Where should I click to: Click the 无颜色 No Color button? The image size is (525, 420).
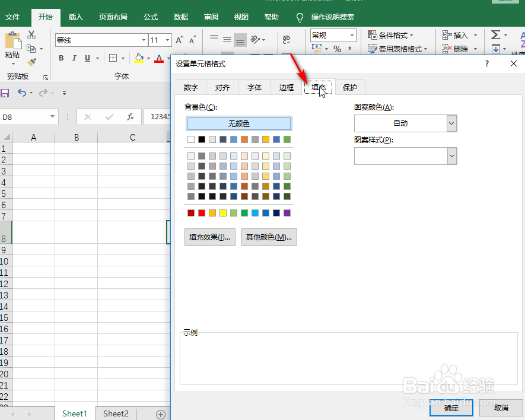click(x=238, y=123)
